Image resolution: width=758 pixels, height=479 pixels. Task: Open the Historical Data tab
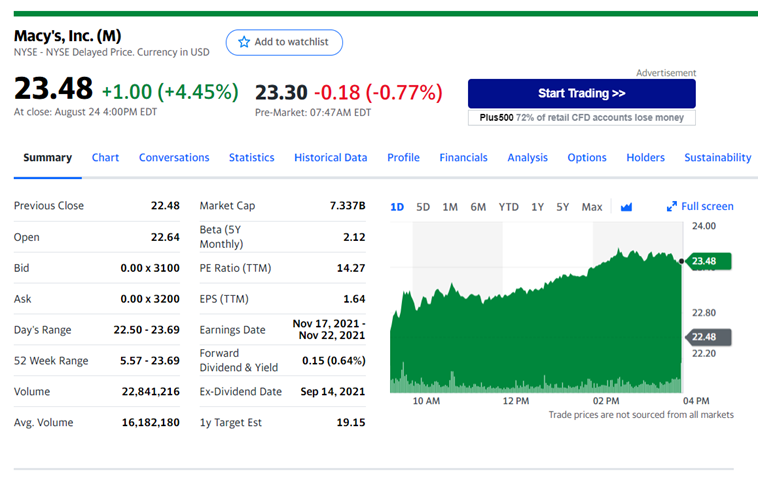(331, 158)
